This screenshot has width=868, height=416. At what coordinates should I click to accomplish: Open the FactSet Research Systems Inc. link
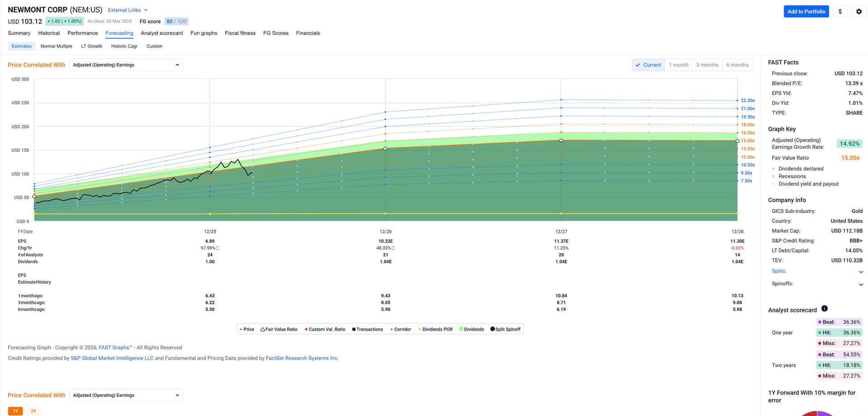tap(302, 358)
